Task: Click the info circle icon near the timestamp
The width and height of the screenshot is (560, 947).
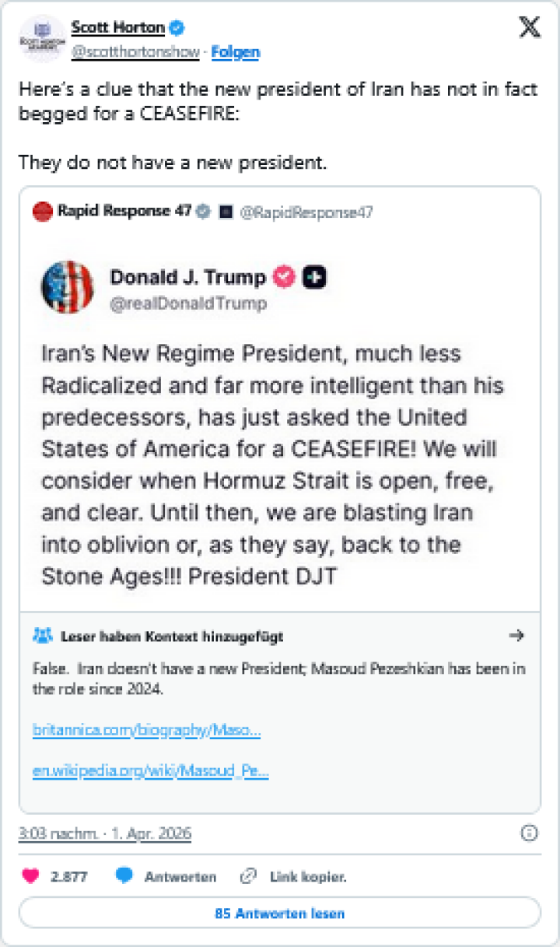Action: pos(529,833)
